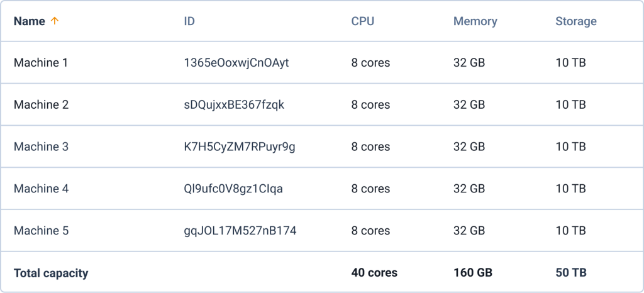Click the Total capacity row label

pyautogui.click(x=51, y=273)
